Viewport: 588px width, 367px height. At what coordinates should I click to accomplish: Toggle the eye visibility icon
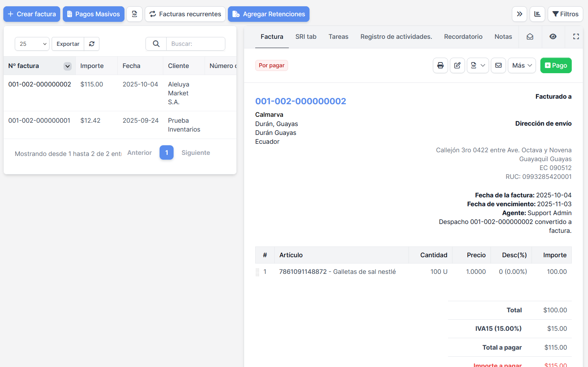pos(553,37)
